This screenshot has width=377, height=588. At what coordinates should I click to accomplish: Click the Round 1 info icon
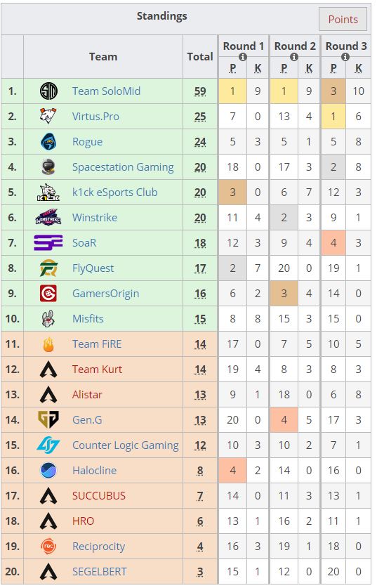[x=243, y=57]
